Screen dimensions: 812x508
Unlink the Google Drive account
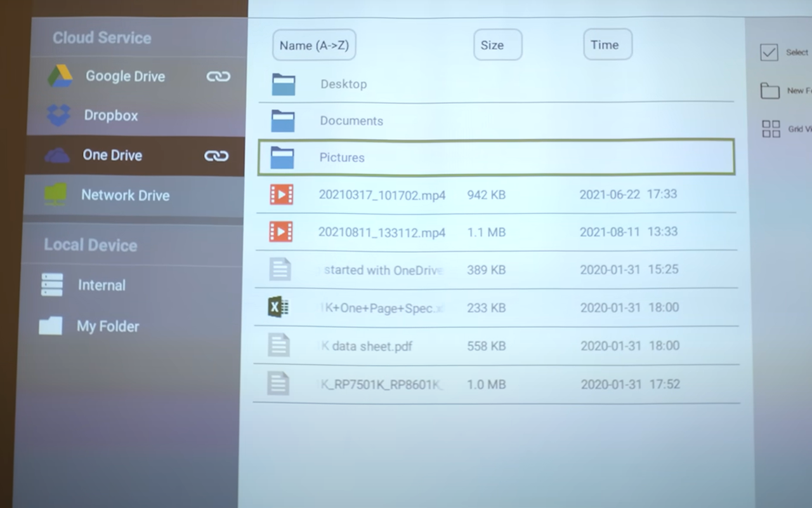tap(218, 76)
